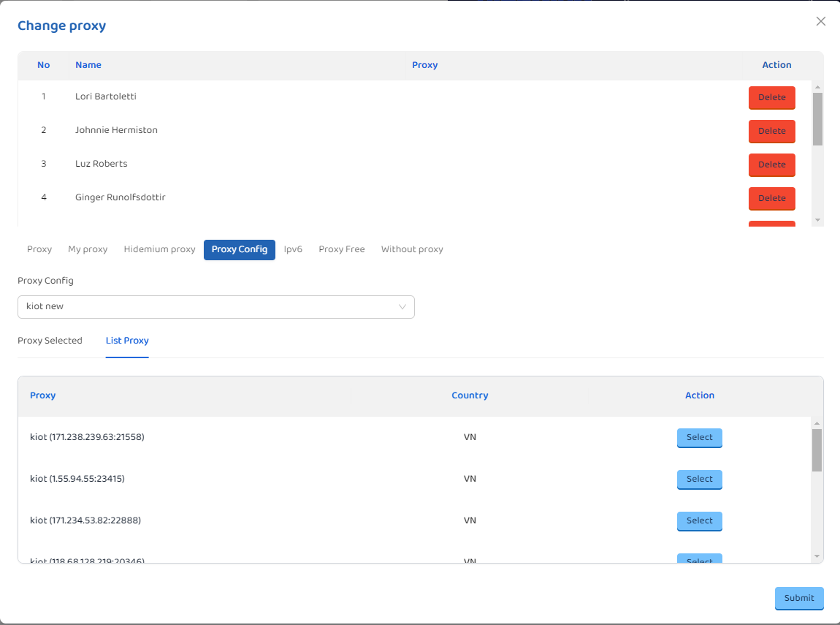840x625 pixels.
Task: Select proxy kiot 171.238.239.63:21558
Action: pyautogui.click(x=699, y=437)
